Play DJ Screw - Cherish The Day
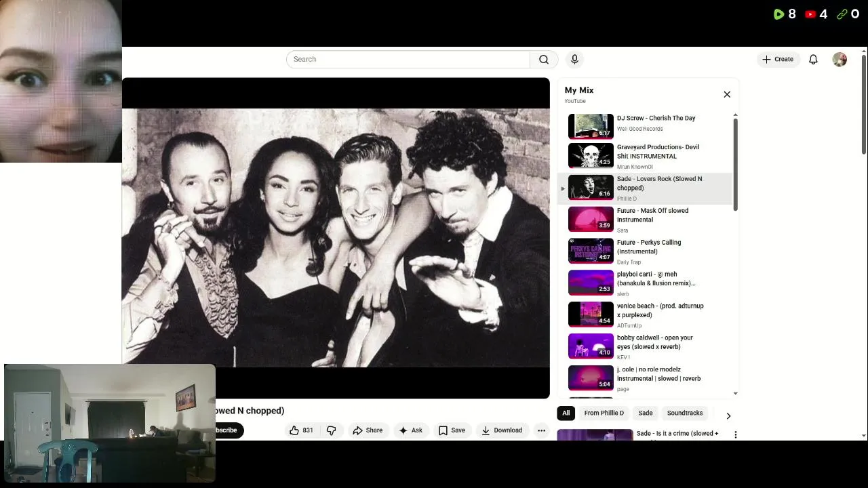 [656, 118]
